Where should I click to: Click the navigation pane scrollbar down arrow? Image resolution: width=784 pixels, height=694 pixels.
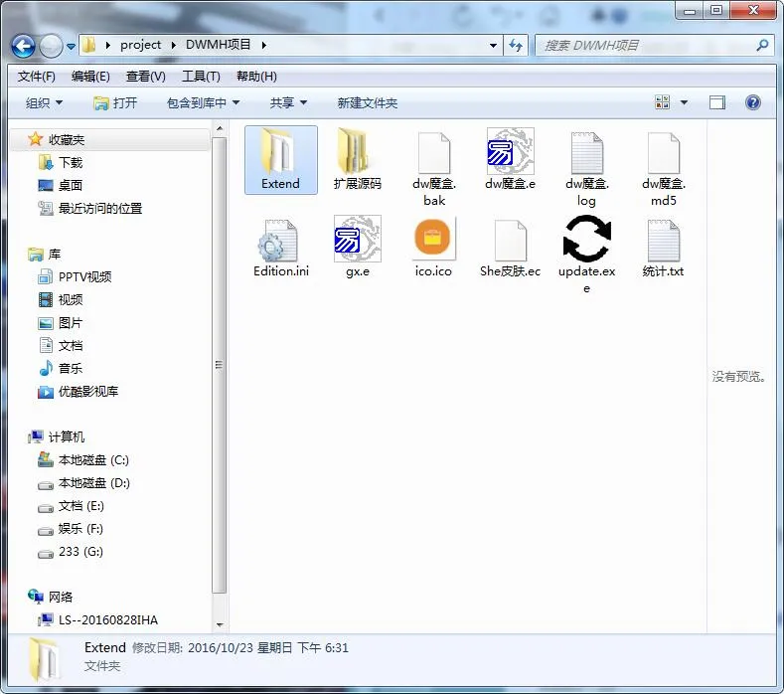219,625
